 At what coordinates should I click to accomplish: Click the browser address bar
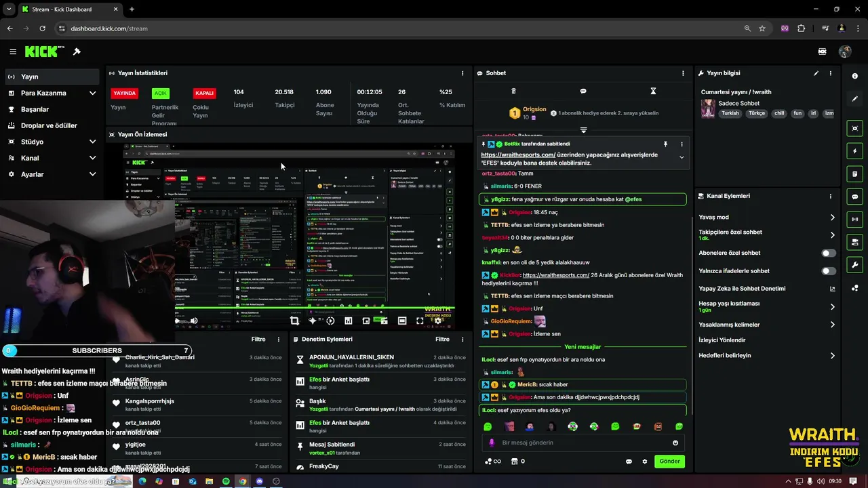400,28
